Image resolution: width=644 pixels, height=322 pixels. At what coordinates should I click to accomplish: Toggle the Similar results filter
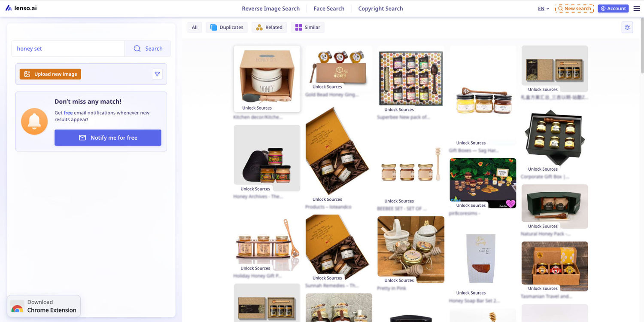pyautogui.click(x=307, y=27)
